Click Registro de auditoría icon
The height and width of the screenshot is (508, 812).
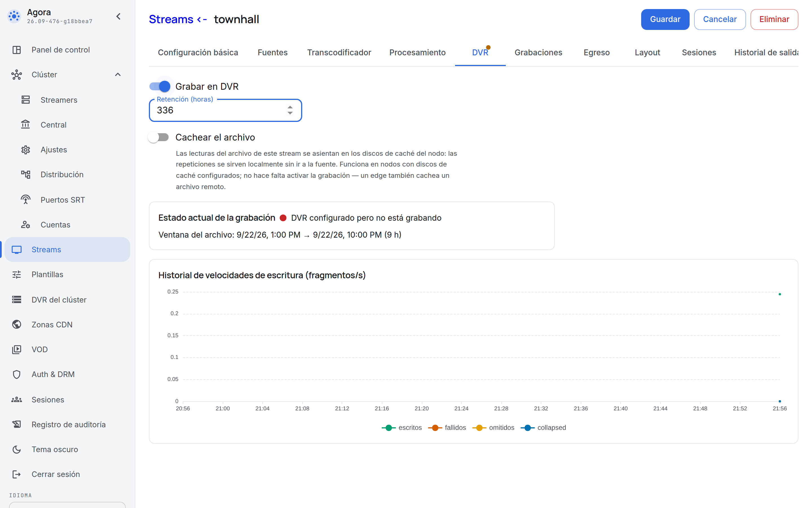pyautogui.click(x=16, y=424)
